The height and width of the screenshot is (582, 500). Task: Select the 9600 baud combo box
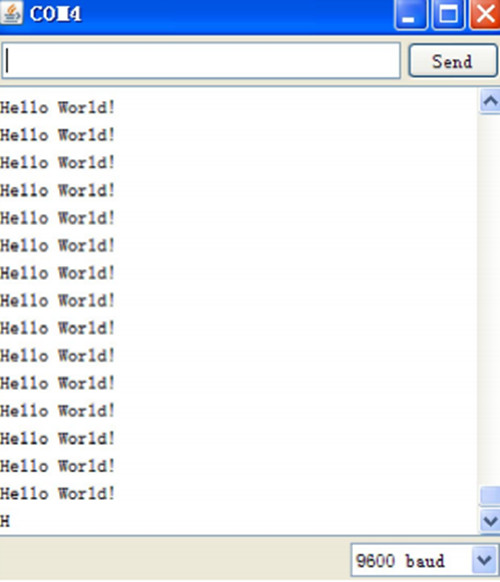(424, 560)
